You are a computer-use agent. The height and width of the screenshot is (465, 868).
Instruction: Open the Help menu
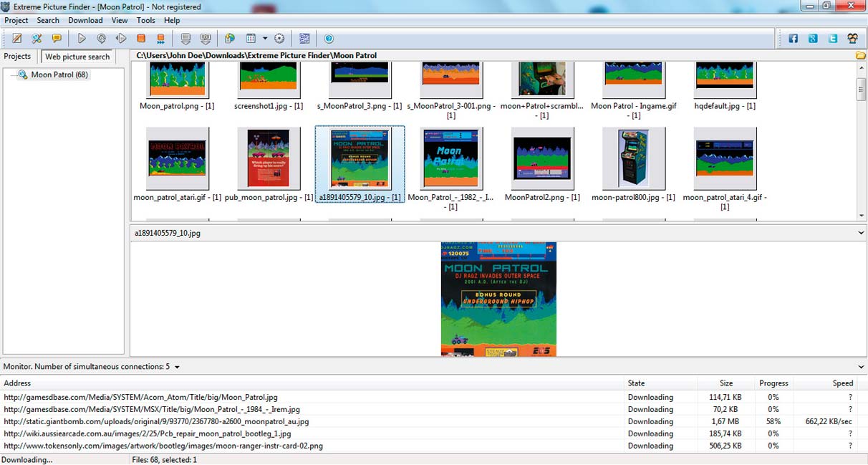172,21
